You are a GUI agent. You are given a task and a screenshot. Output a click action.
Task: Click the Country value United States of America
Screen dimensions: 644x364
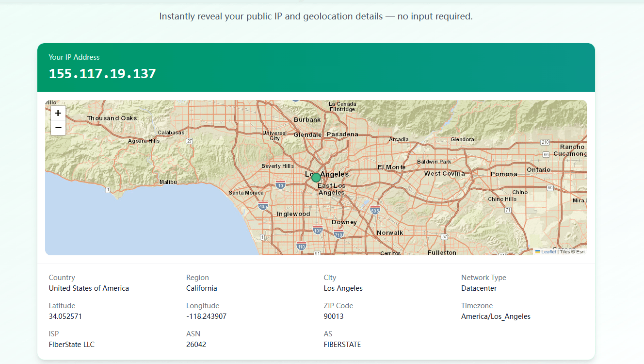[x=89, y=288]
